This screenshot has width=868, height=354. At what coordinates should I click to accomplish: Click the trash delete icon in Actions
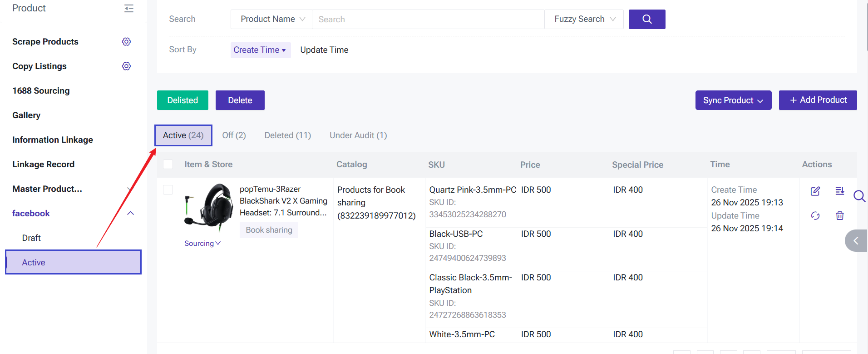click(x=839, y=216)
